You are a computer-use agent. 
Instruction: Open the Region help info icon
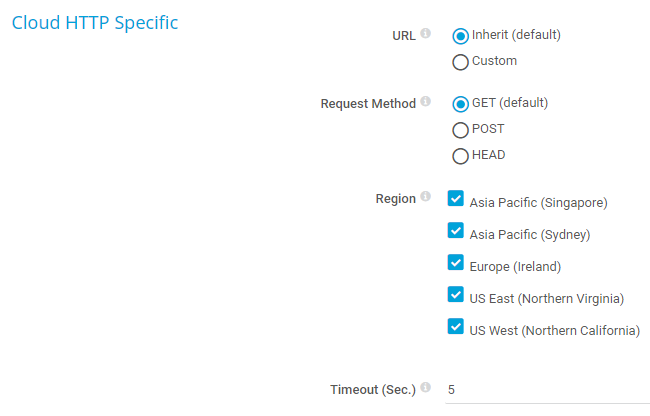(425, 197)
